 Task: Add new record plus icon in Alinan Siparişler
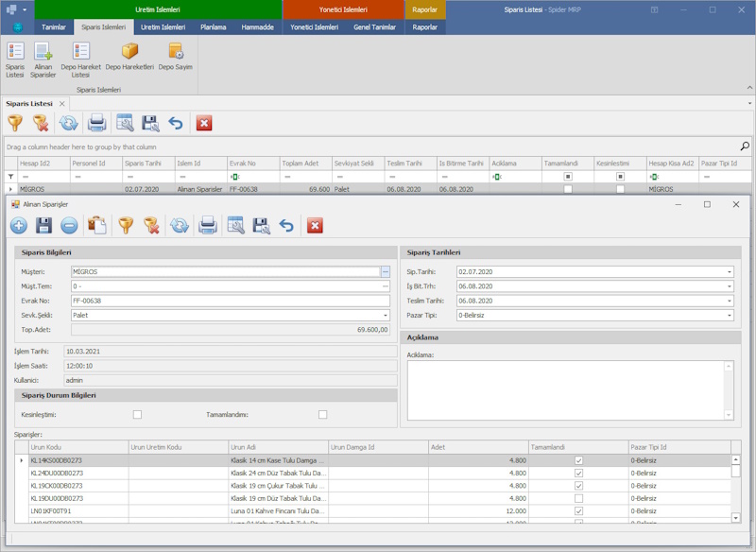[x=19, y=225]
